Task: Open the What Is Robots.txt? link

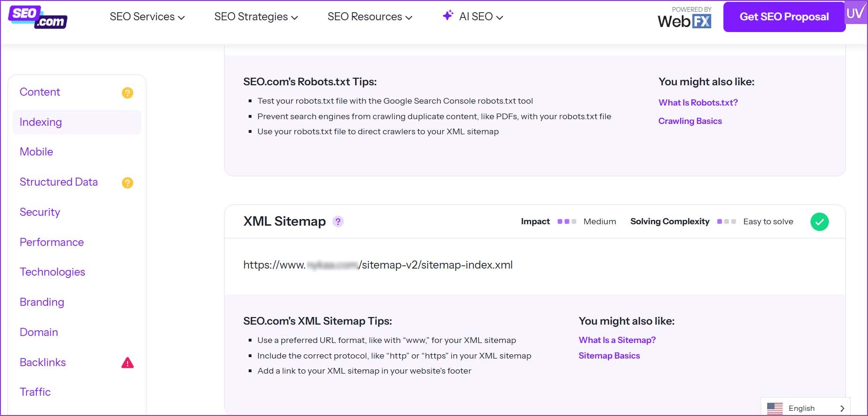Action: coord(698,103)
